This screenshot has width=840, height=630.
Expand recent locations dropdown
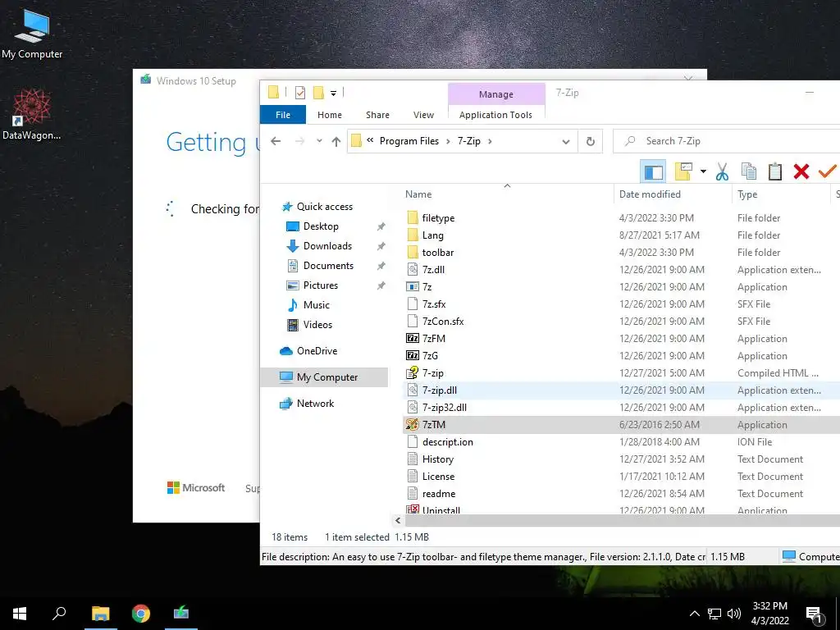(319, 141)
